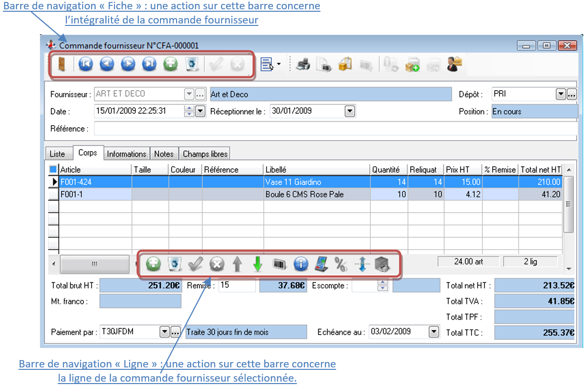Click the ellipsis button next to Dépôt
Image resolution: width=588 pixels, height=386 pixels.
tap(571, 93)
